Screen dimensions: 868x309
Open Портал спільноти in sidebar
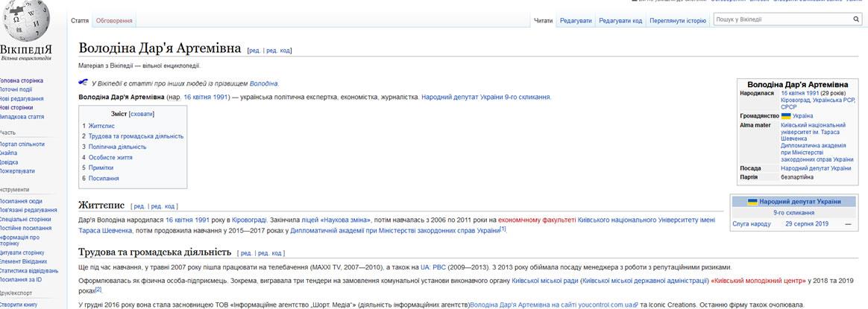point(22,144)
